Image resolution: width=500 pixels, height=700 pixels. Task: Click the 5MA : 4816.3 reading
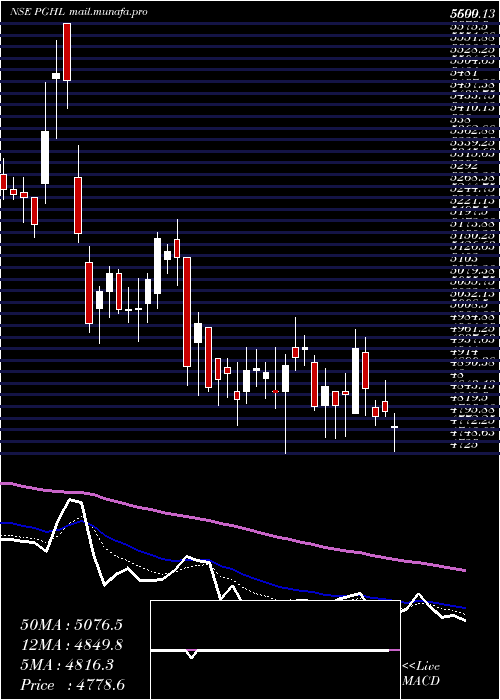pyautogui.click(x=69, y=665)
